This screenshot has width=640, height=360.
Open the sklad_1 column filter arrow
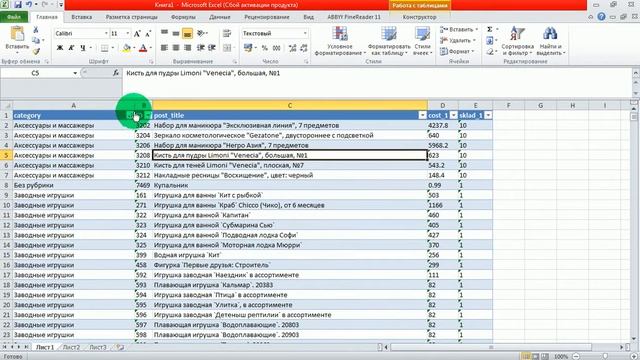pyautogui.click(x=488, y=116)
